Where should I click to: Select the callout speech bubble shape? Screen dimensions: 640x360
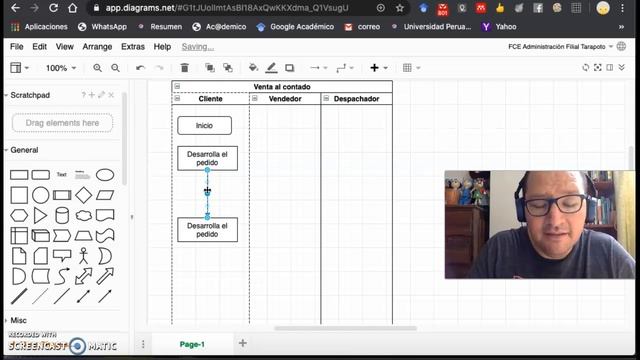pyautogui.click(x=62, y=256)
